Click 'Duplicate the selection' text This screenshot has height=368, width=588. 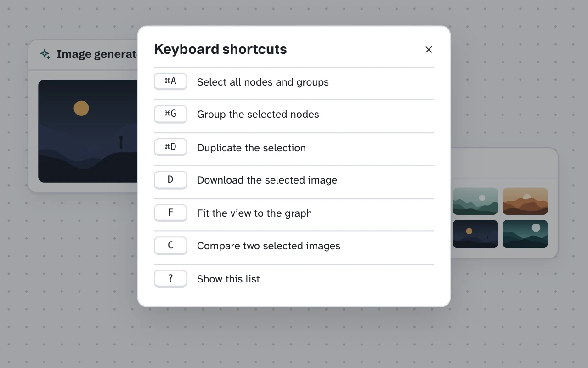pyautogui.click(x=251, y=148)
